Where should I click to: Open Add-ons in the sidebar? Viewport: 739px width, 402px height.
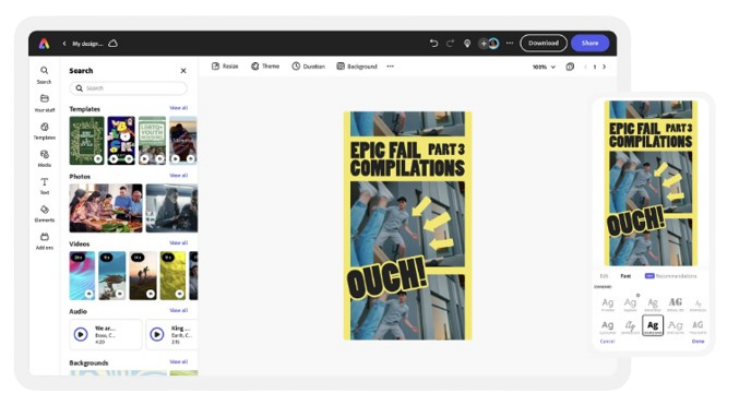(44, 241)
